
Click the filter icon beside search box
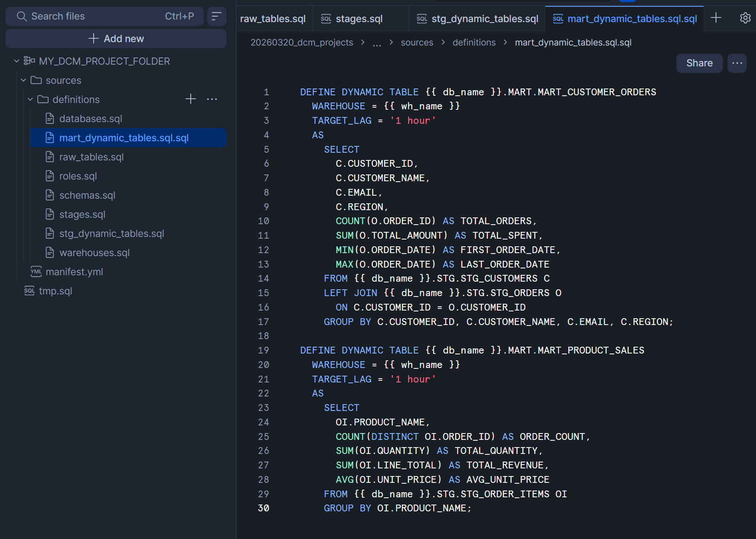(216, 16)
